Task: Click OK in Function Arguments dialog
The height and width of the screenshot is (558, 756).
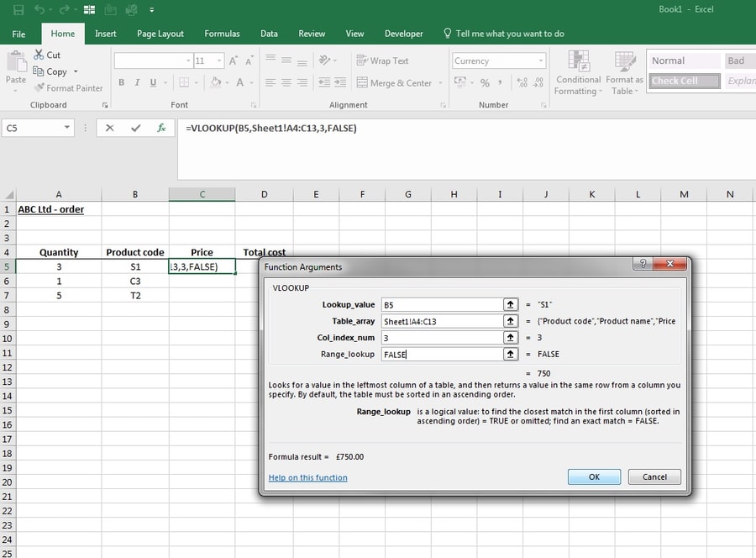Action: click(594, 477)
